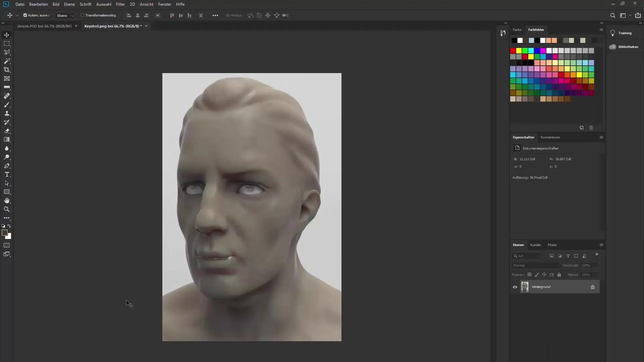Pick the red swatch in Farbfelder
Screen dimensions: 644x362
point(513,51)
